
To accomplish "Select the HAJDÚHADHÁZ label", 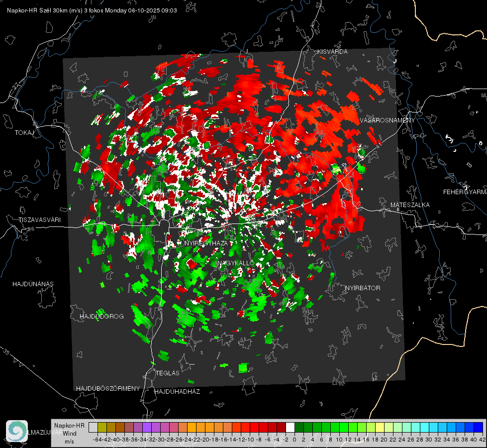I will 177,392.
